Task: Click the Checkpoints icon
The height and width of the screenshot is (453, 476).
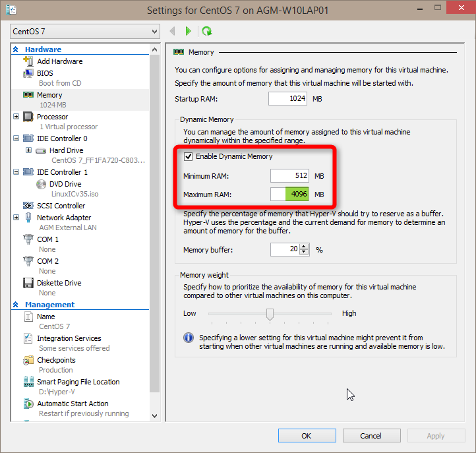Action: 28,360
